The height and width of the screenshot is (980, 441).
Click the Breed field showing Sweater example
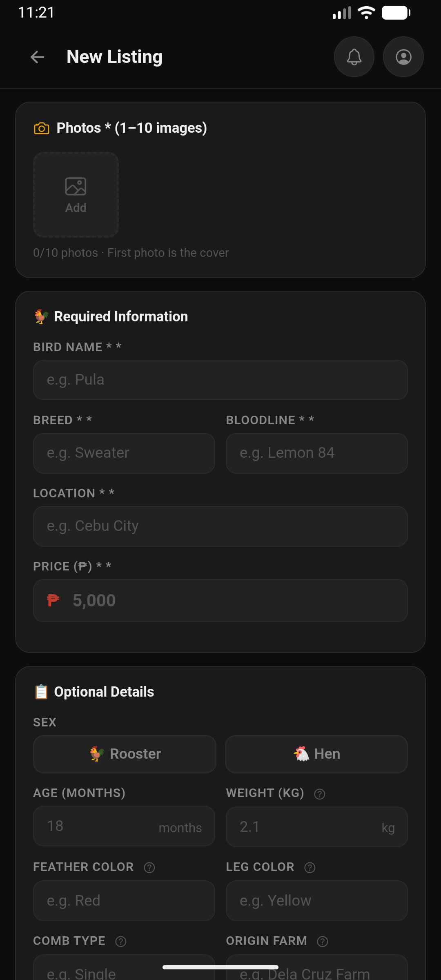124,453
